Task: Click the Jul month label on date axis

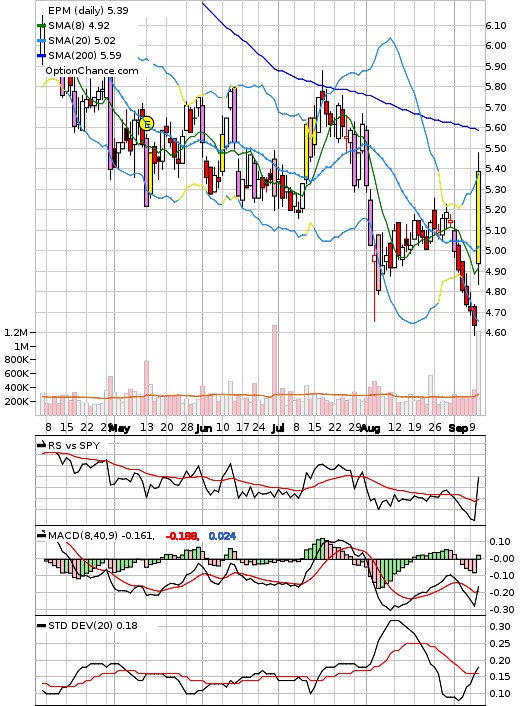Action: 278,428
